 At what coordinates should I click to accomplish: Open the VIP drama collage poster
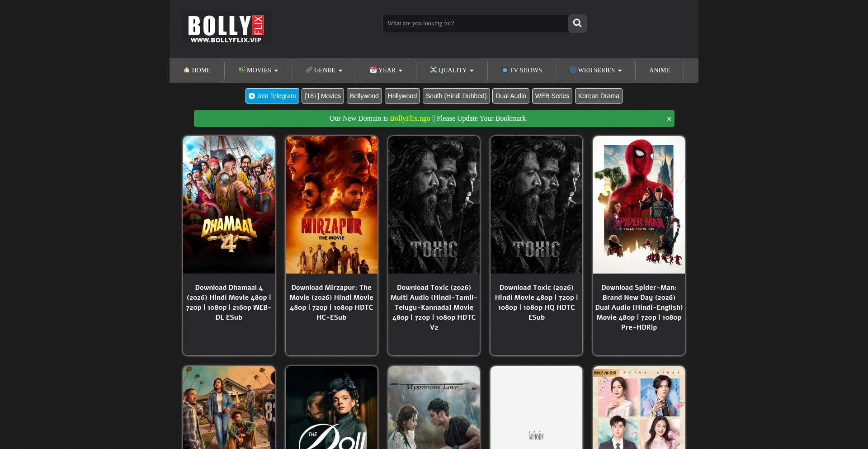click(639, 407)
